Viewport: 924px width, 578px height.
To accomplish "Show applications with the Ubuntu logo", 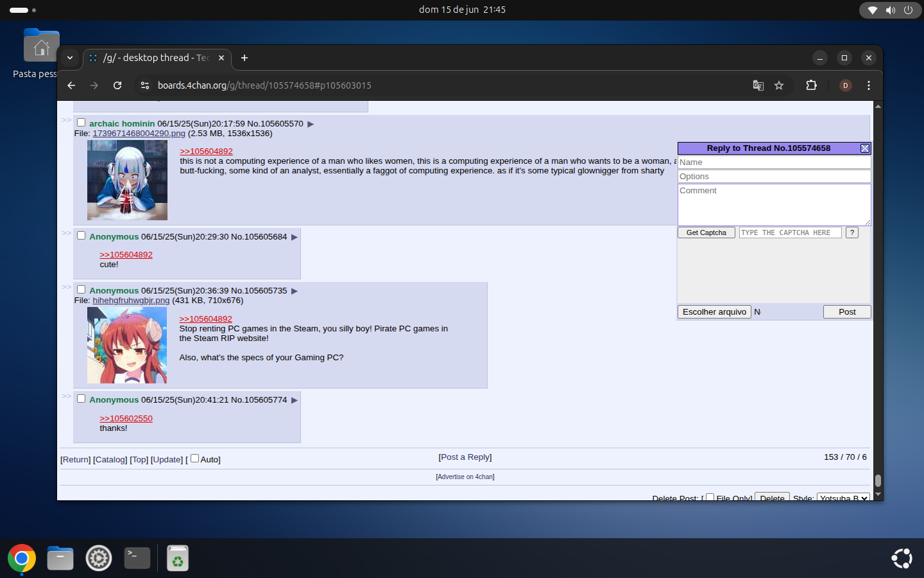I will [x=902, y=558].
